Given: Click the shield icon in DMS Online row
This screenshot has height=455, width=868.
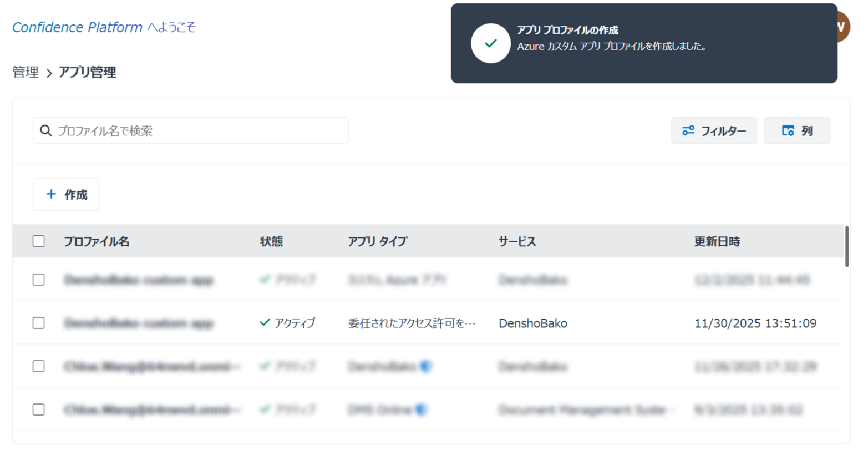Looking at the screenshot, I should (x=422, y=410).
